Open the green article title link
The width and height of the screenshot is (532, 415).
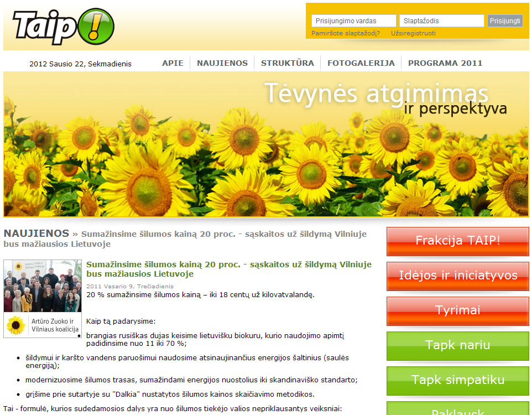coord(228,269)
